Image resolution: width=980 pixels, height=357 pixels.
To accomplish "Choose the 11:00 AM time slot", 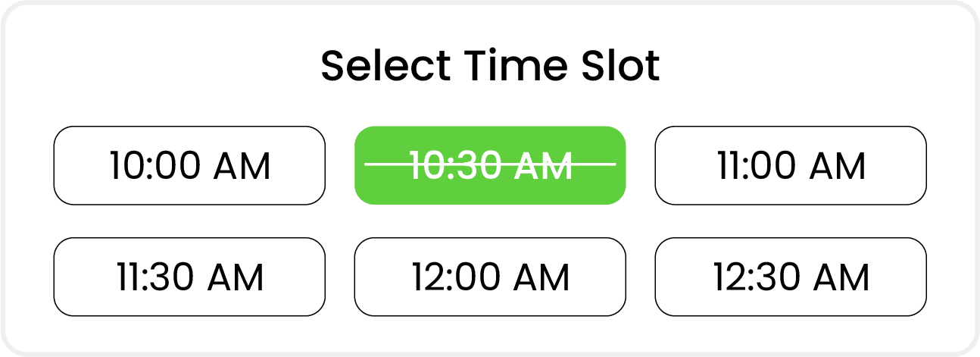I will (x=790, y=165).
